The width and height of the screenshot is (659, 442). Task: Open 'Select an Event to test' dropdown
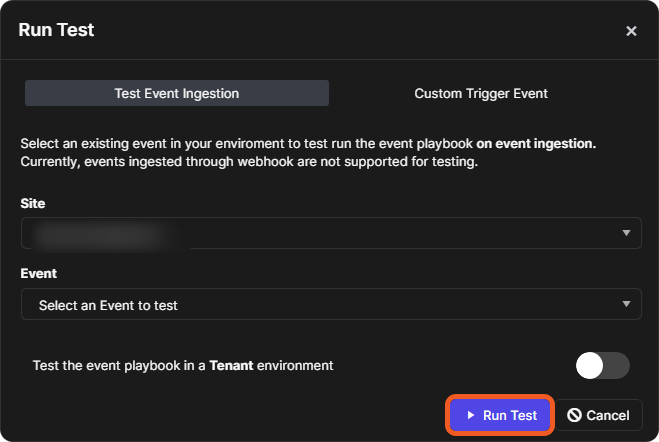331,304
